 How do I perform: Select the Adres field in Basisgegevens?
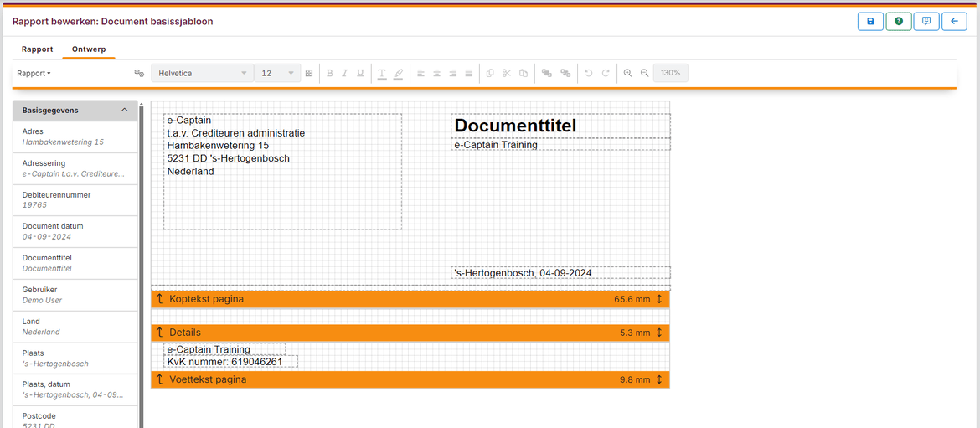click(75, 137)
